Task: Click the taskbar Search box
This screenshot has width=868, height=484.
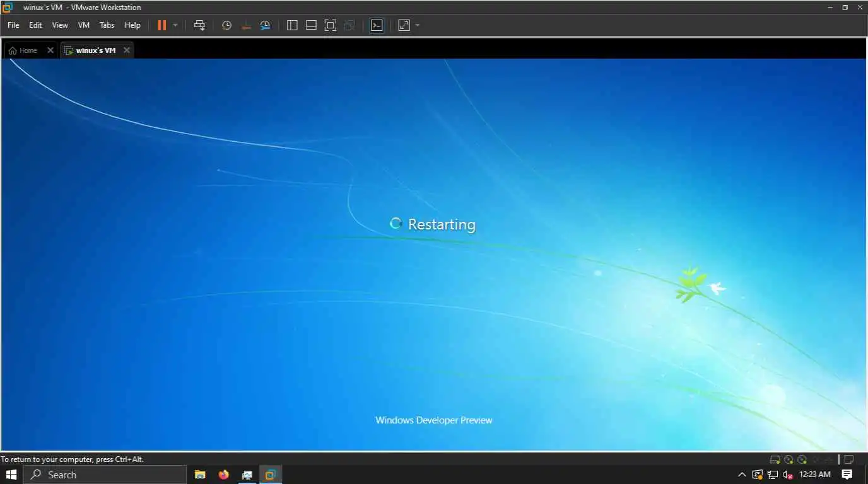Action: coord(105,475)
